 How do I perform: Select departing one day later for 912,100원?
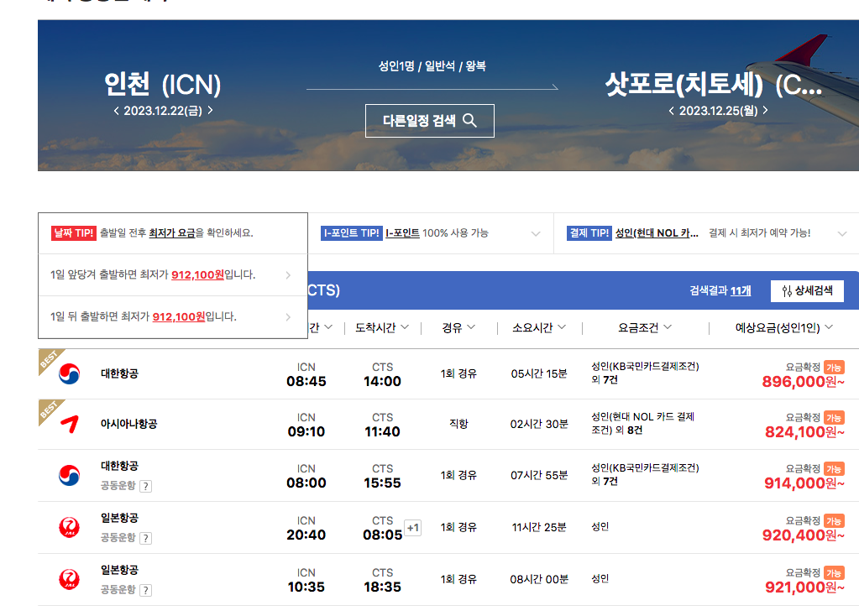click(173, 317)
